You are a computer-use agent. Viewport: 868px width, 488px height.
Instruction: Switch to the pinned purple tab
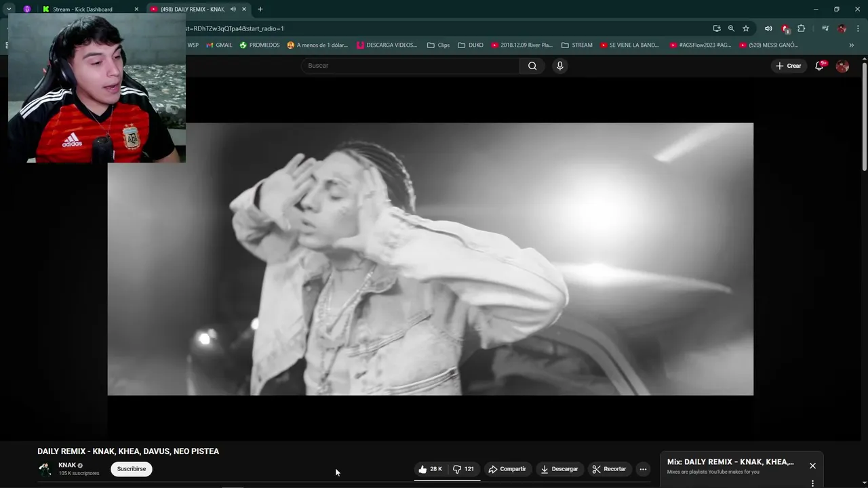click(x=27, y=9)
